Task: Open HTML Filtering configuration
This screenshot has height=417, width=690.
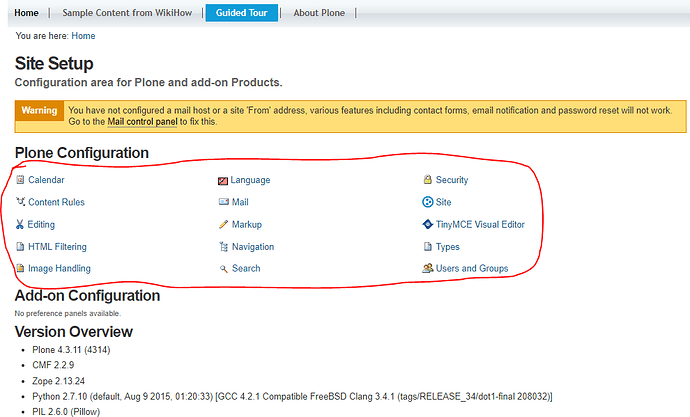Action: [57, 247]
